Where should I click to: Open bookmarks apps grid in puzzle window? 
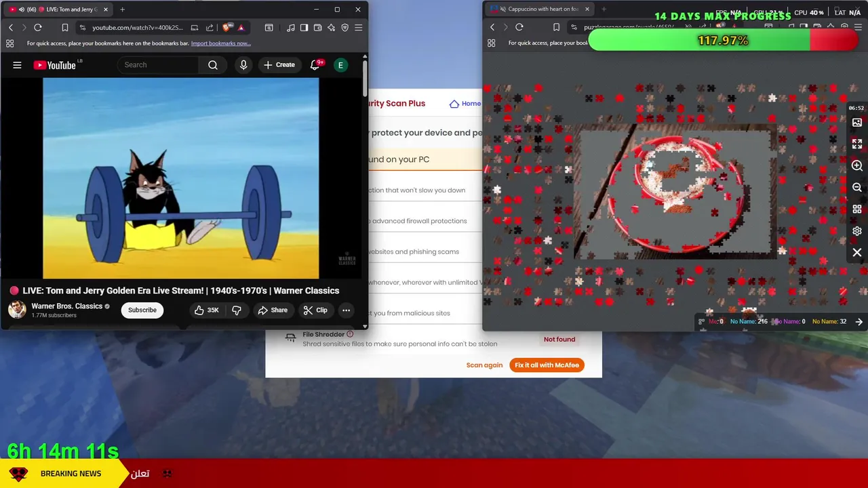click(x=492, y=43)
